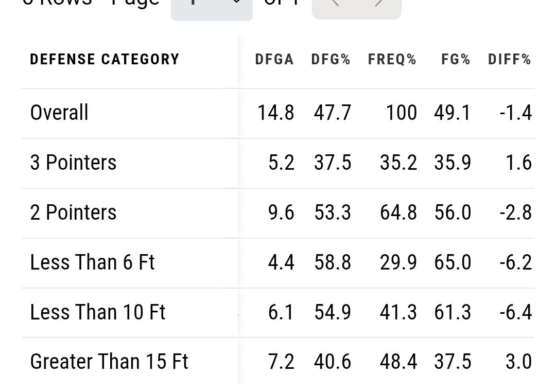Sort table by FREQ% column
This screenshot has height=392, width=556.
coord(392,59)
